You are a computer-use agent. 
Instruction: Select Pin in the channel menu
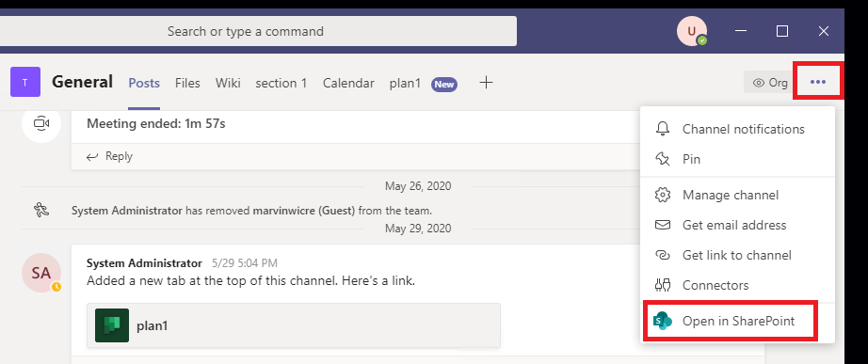[737, 159]
